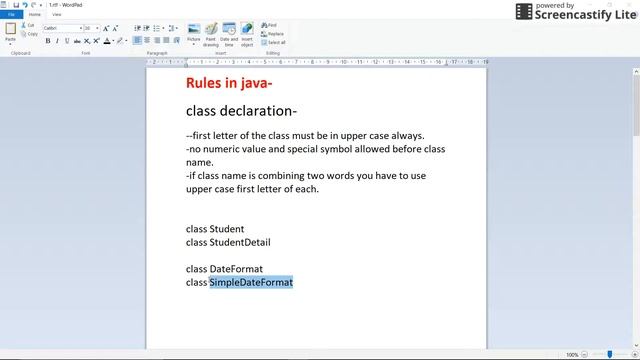Click the scroll up arrow
The height and width of the screenshot is (360, 640).
636,71
